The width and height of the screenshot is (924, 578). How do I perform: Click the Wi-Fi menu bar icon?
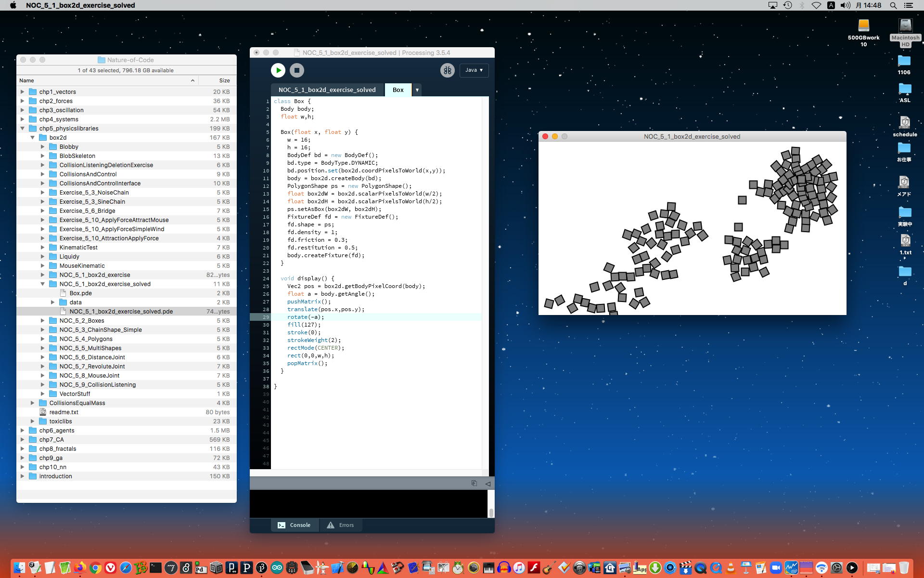816,5
